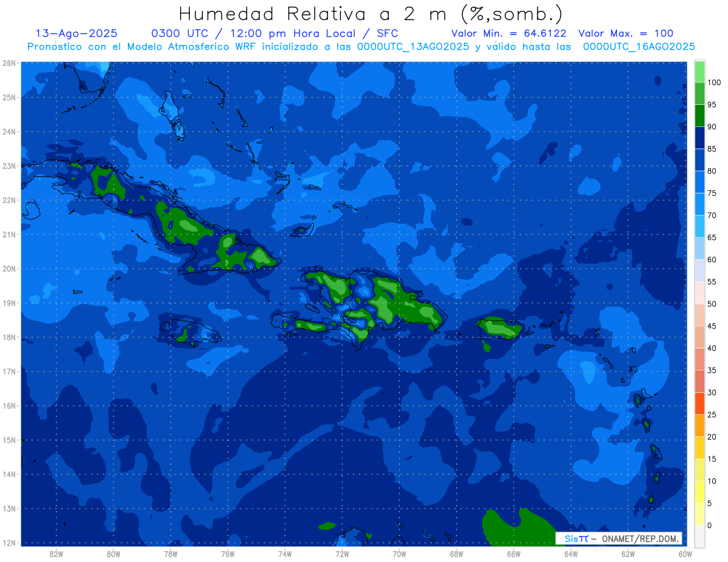Click the golden yellow color bar segment between 15 and 20
728x562 pixels.
[x=699, y=447]
